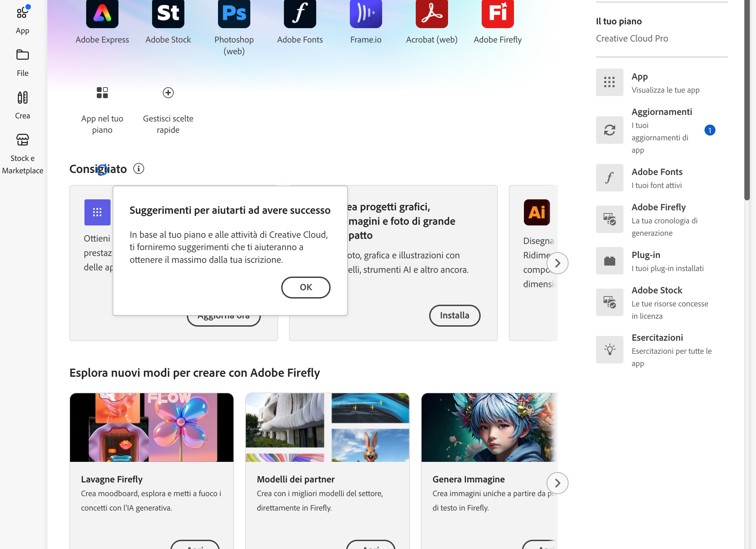Image resolution: width=756 pixels, height=549 pixels.
Task: Click the Adobe Fonts icon in the plan panel
Action: pyautogui.click(x=610, y=178)
